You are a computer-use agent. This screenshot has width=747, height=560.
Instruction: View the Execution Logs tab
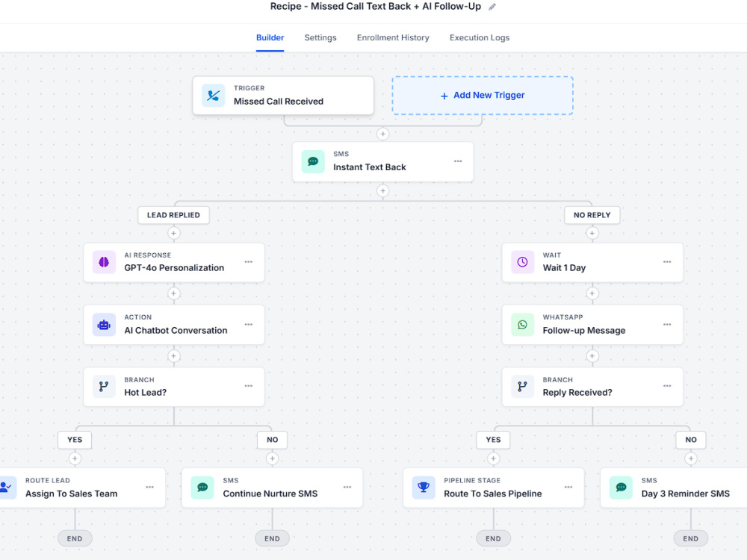[480, 37]
